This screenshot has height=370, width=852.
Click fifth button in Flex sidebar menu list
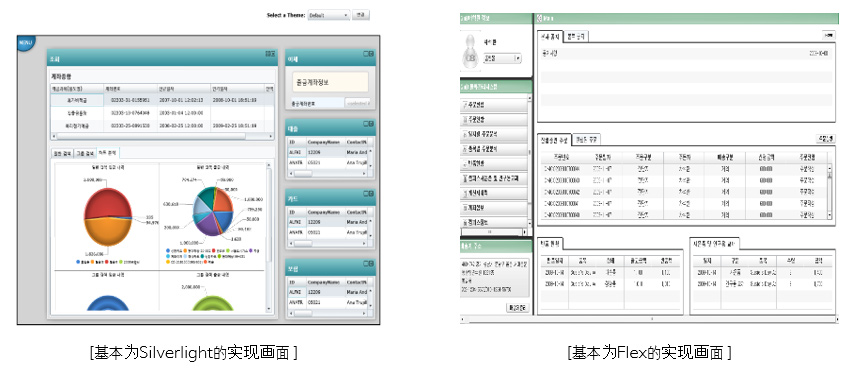coord(494,163)
